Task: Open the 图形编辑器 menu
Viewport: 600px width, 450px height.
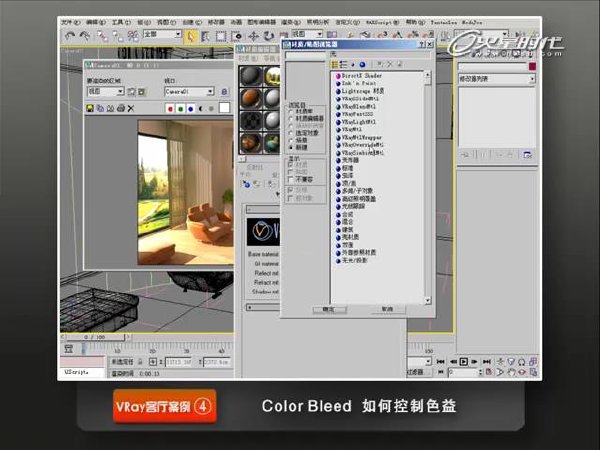Action: [x=261, y=23]
